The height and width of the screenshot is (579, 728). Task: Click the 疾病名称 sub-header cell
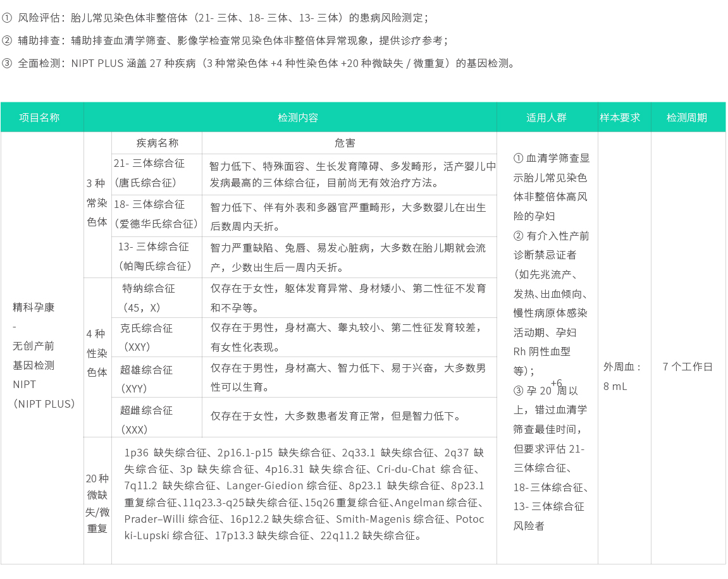[156, 142]
